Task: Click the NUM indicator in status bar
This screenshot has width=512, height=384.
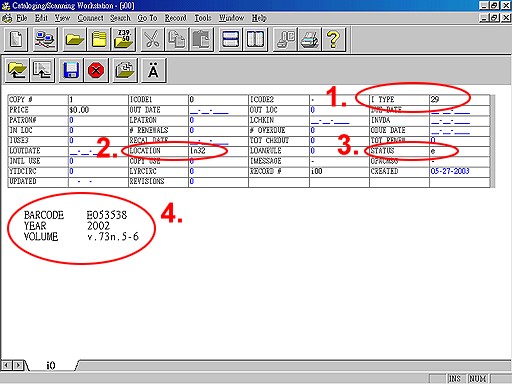Action: [x=478, y=379]
